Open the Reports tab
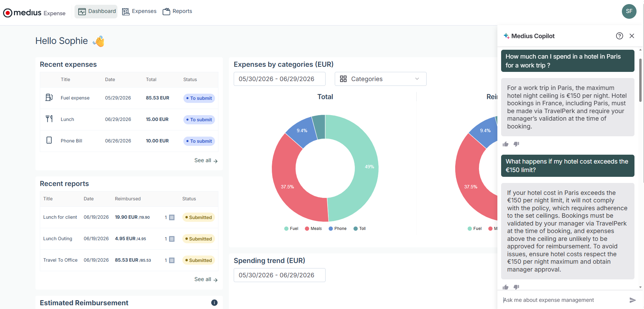Viewport: 644px width, 309px height. (x=178, y=11)
